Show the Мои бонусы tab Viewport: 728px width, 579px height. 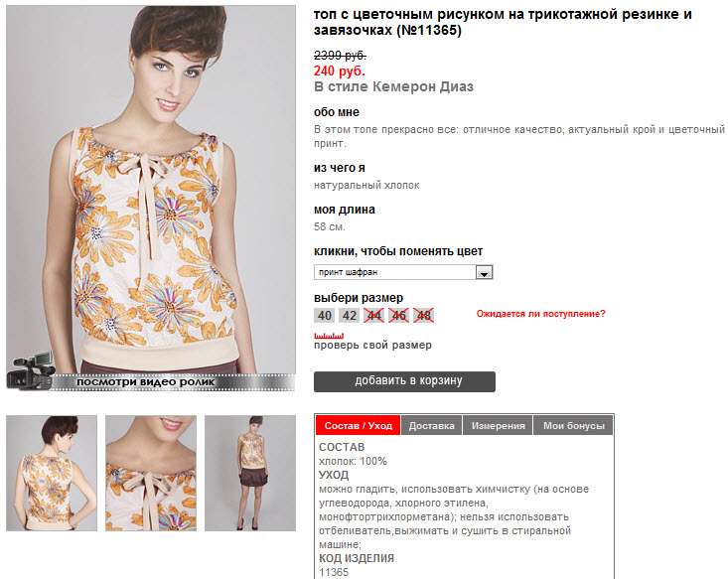click(x=573, y=426)
